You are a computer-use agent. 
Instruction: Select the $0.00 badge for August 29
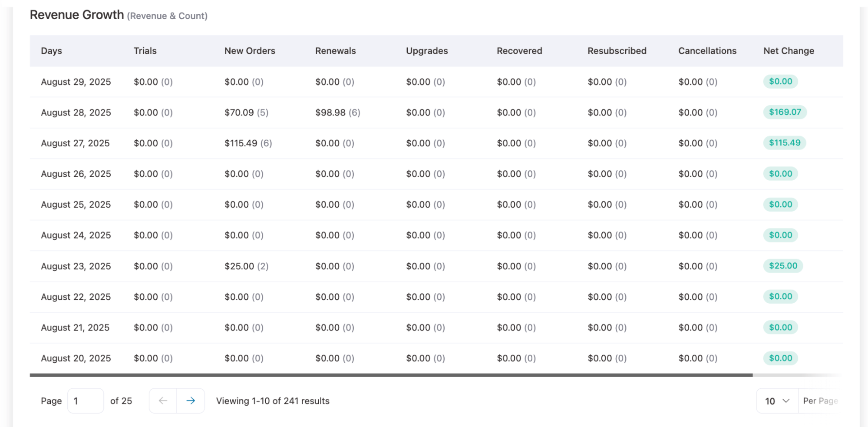click(780, 81)
